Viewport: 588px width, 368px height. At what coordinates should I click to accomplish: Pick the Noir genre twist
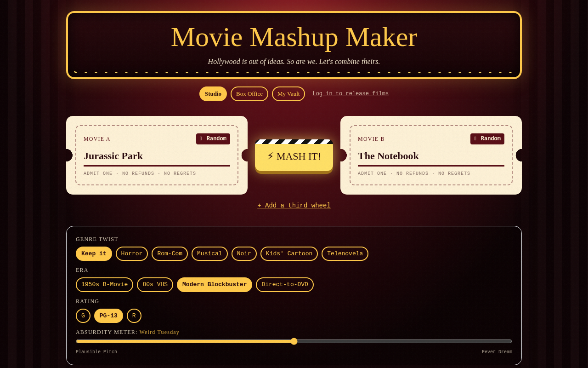(244, 253)
